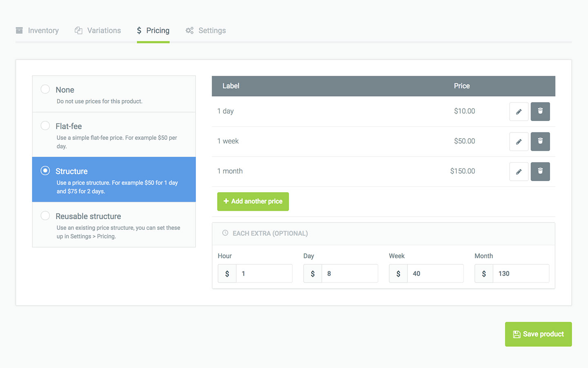The width and height of the screenshot is (588, 368).
Task: Focus the Hour extra price field
Action: (264, 274)
